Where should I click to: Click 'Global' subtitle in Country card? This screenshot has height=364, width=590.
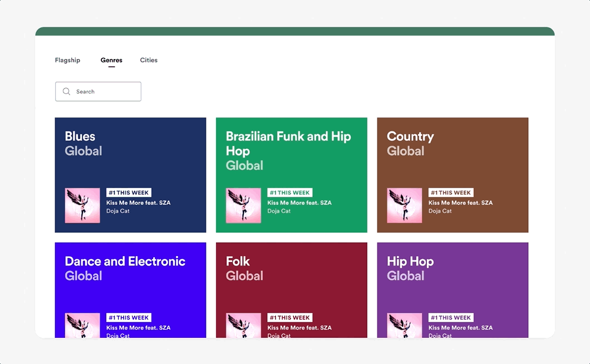406,151
